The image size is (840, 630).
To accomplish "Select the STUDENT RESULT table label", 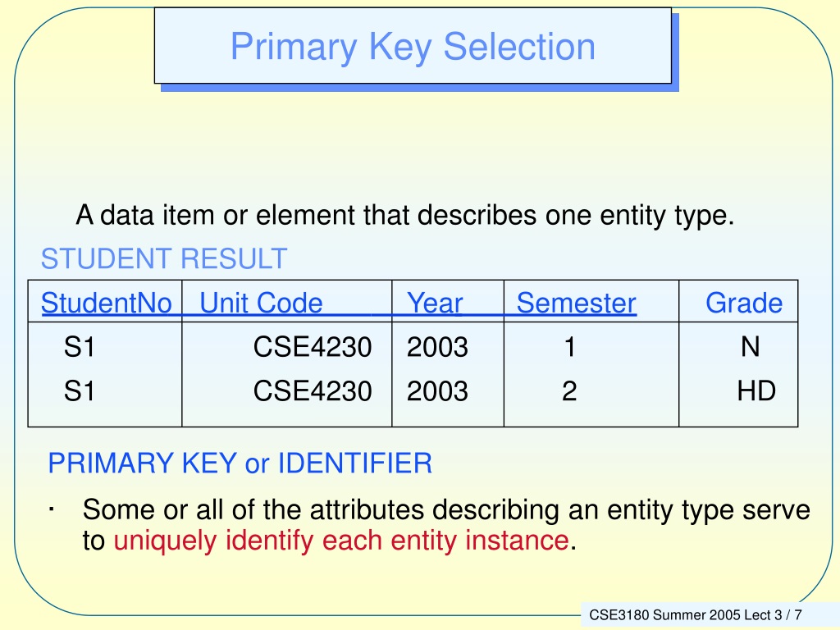I will point(164,258).
